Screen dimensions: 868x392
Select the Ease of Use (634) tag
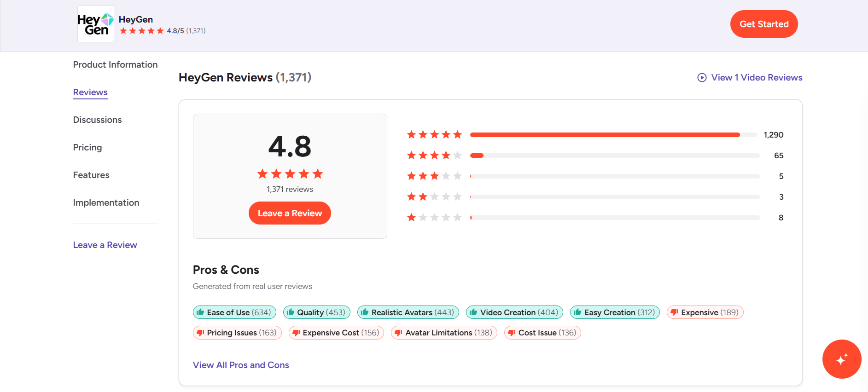(234, 312)
